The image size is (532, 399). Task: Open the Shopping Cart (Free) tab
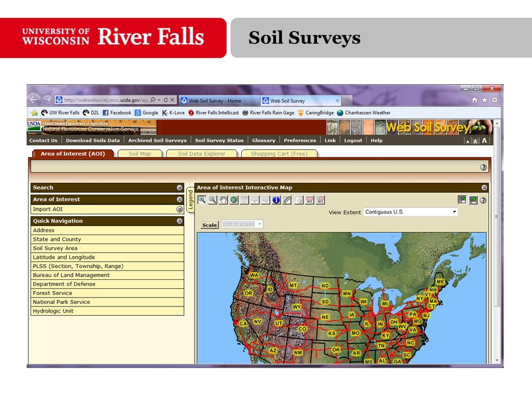click(x=279, y=154)
